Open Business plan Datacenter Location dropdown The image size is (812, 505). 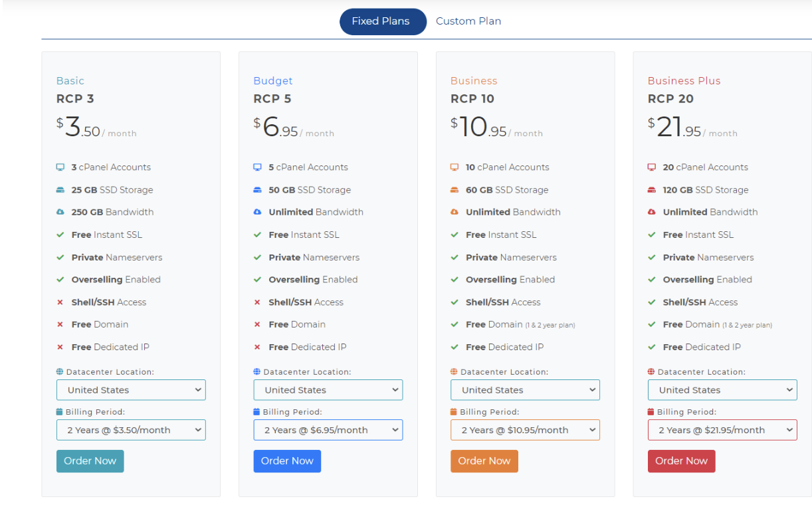point(525,390)
